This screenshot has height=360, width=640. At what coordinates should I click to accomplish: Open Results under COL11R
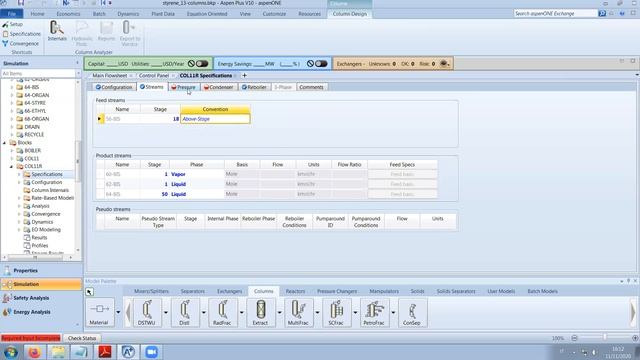(x=39, y=238)
